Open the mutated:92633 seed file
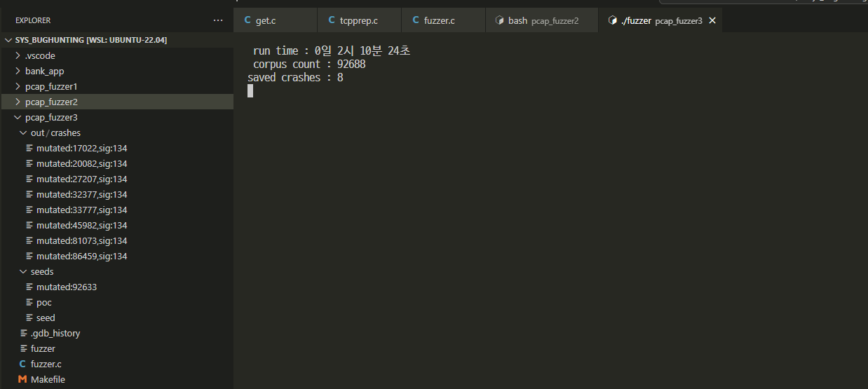 point(117,287)
